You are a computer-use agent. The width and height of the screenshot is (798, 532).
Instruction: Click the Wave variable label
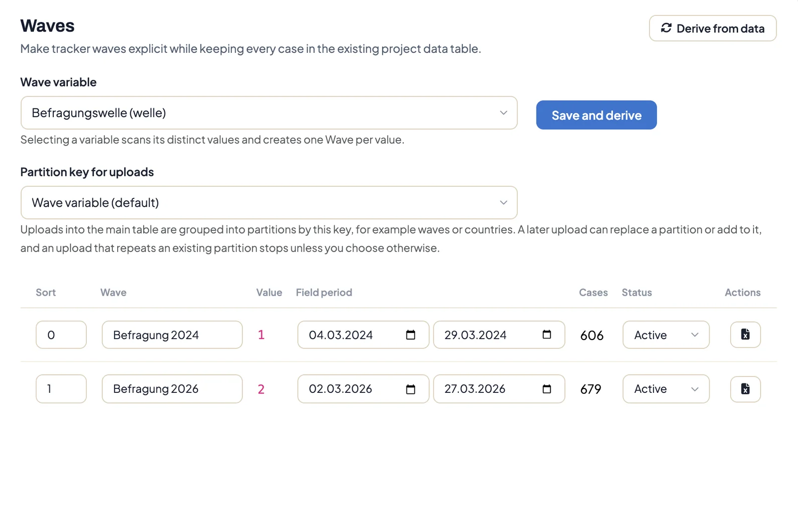pos(58,82)
